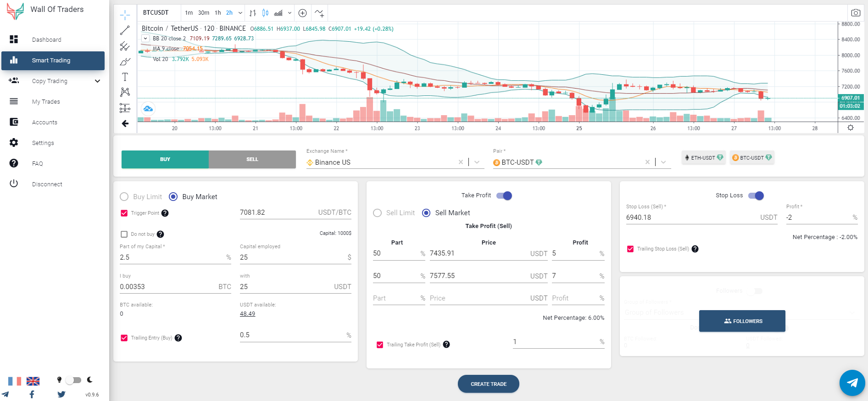Select the text annotation tool
The width and height of the screenshot is (868, 401).
click(x=125, y=77)
